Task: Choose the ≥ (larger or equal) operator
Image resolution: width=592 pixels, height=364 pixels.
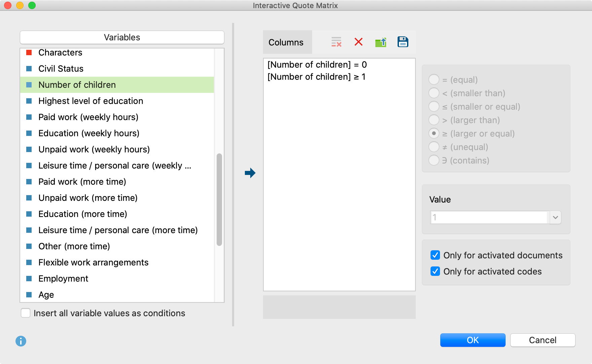Action: click(434, 134)
